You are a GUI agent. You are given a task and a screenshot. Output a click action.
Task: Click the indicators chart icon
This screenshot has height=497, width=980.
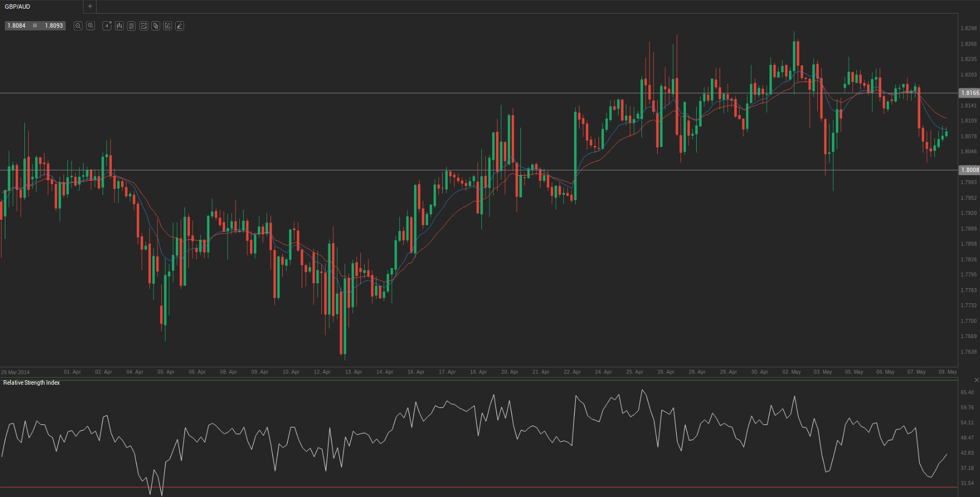(x=144, y=26)
